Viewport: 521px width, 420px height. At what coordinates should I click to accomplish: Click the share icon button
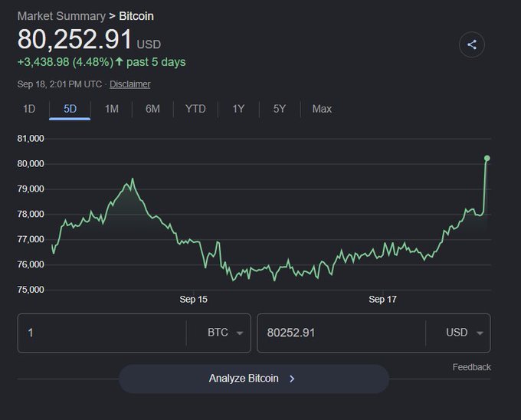[471, 44]
